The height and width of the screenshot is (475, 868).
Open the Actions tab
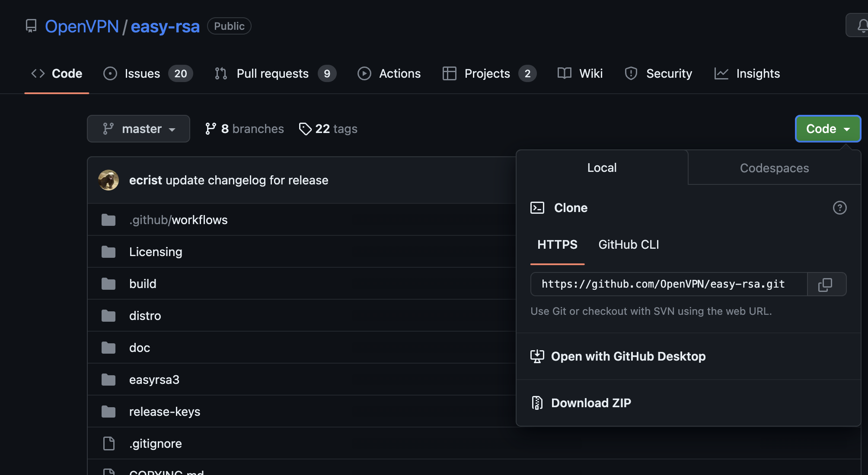389,73
